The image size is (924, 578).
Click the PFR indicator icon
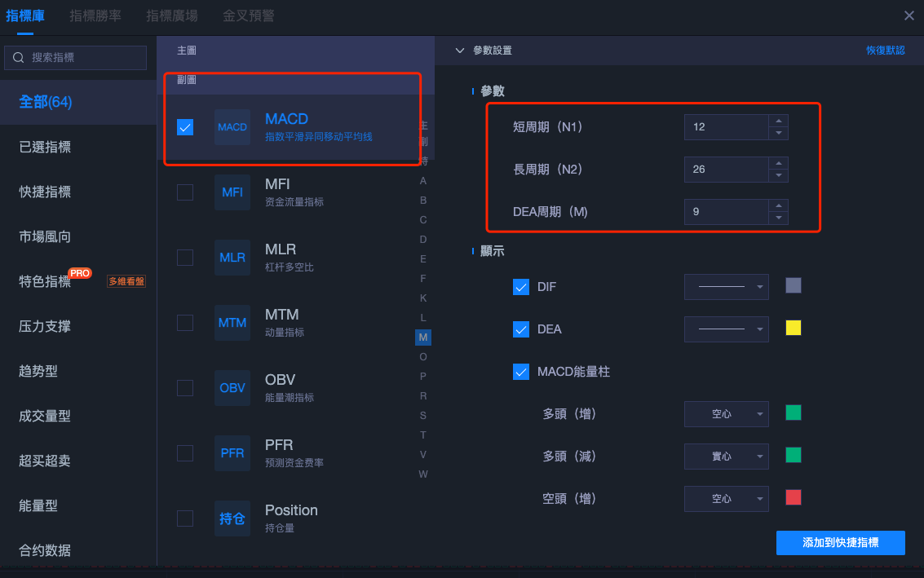click(232, 453)
